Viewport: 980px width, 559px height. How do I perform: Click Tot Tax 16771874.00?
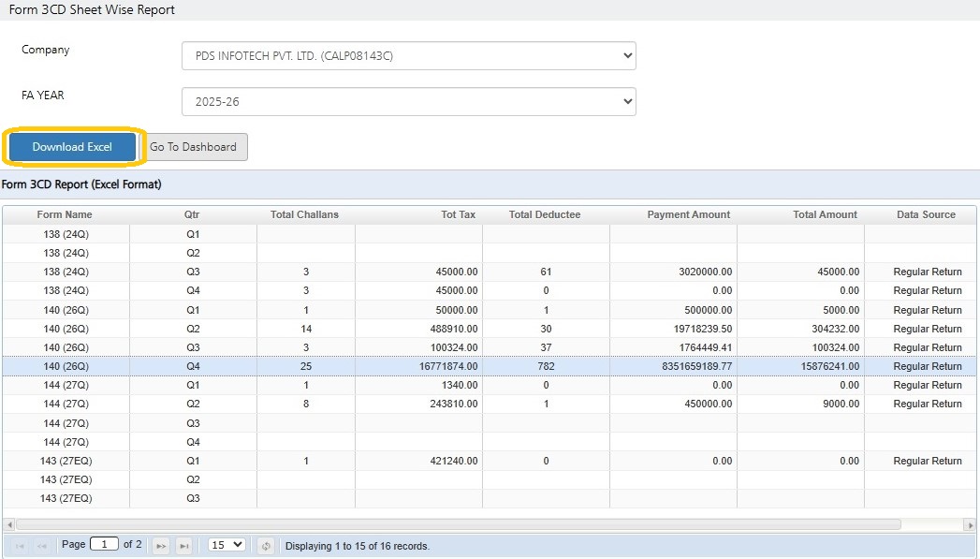point(448,366)
